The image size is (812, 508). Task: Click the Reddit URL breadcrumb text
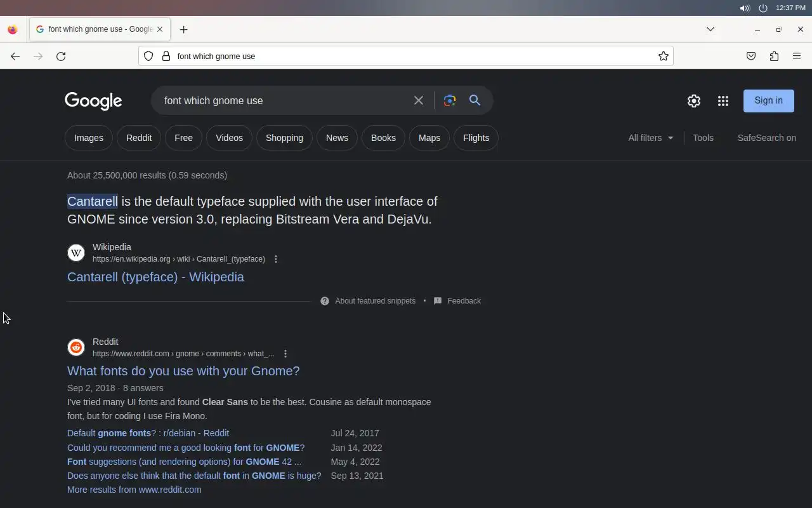(183, 354)
